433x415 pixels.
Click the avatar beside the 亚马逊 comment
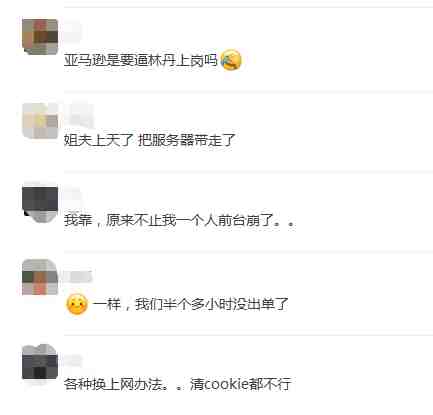(x=40, y=37)
